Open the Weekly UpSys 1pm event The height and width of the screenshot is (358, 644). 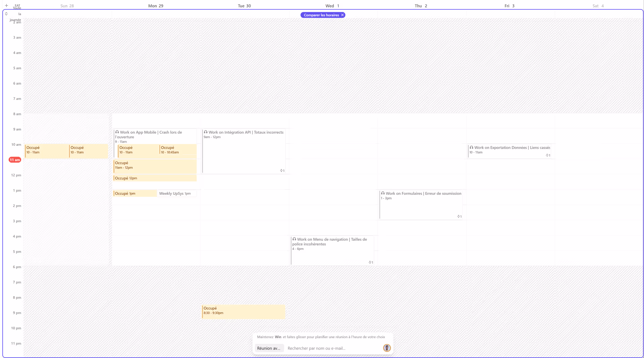(x=177, y=193)
